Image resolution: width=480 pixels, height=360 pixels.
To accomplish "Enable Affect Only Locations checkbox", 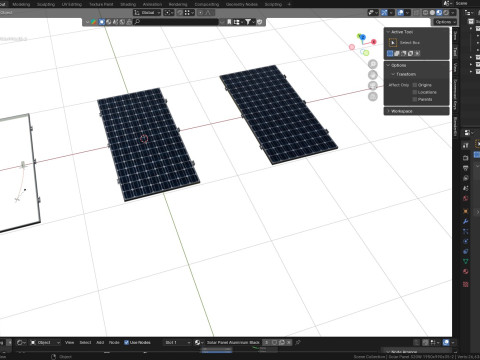I will [x=415, y=92].
